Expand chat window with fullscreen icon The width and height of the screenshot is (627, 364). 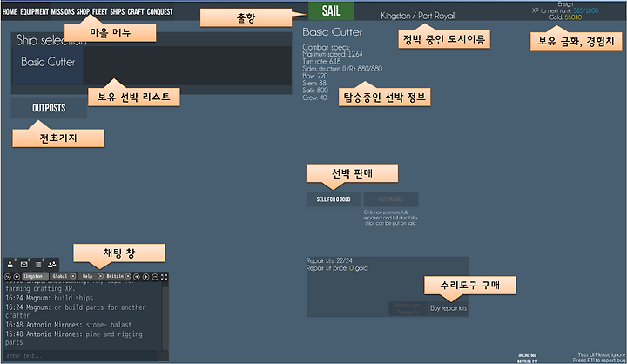click(165, 277)
